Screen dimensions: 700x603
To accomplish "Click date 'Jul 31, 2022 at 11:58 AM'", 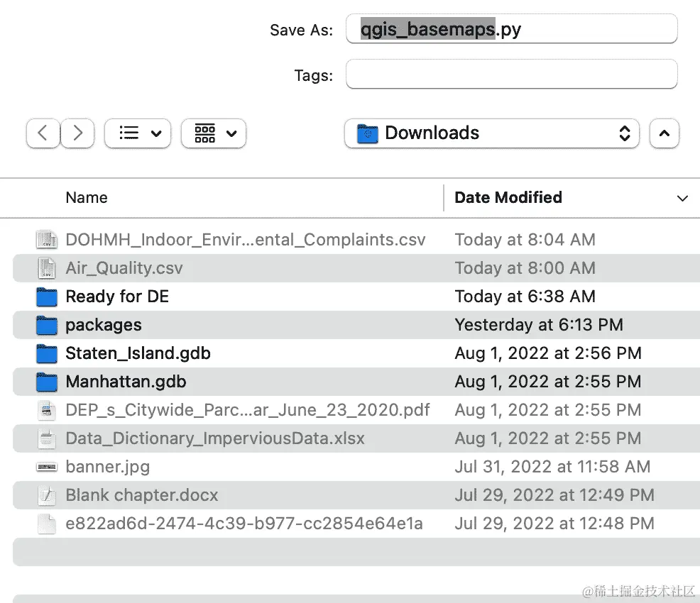I will click(x=552, y=467).
